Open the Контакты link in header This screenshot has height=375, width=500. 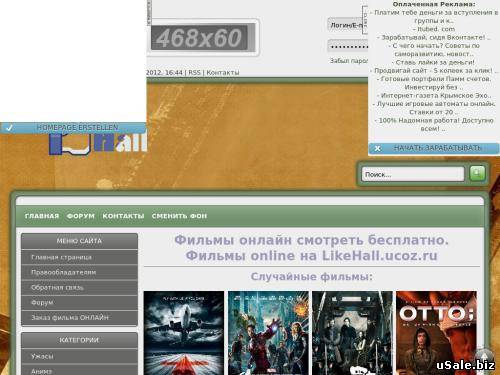click(223, 72)
